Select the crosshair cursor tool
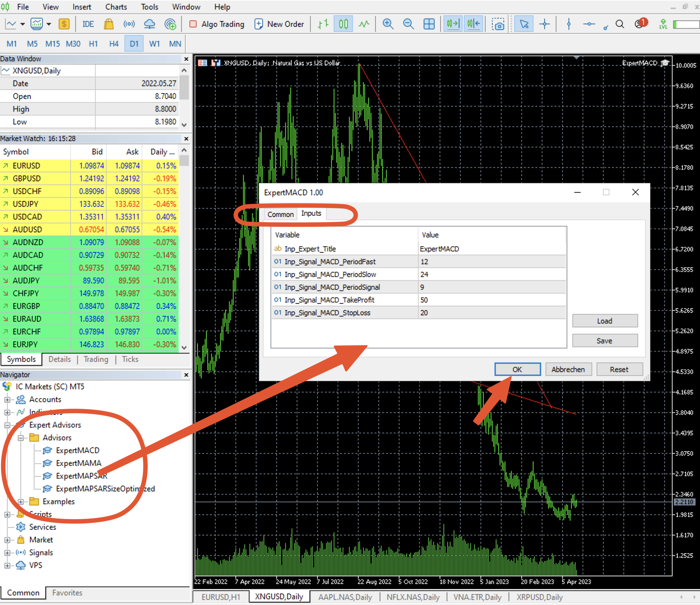Image resolution: width=700 pixels, height=605 pixels. tap(545, 24)
